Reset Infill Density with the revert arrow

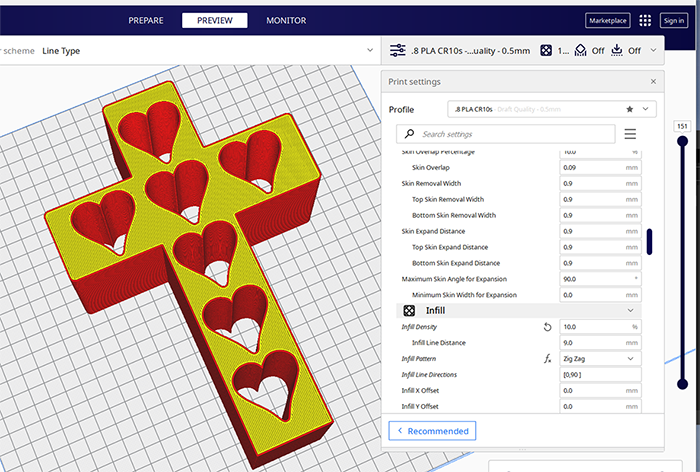pyautogui.click(x=547, y=327)
